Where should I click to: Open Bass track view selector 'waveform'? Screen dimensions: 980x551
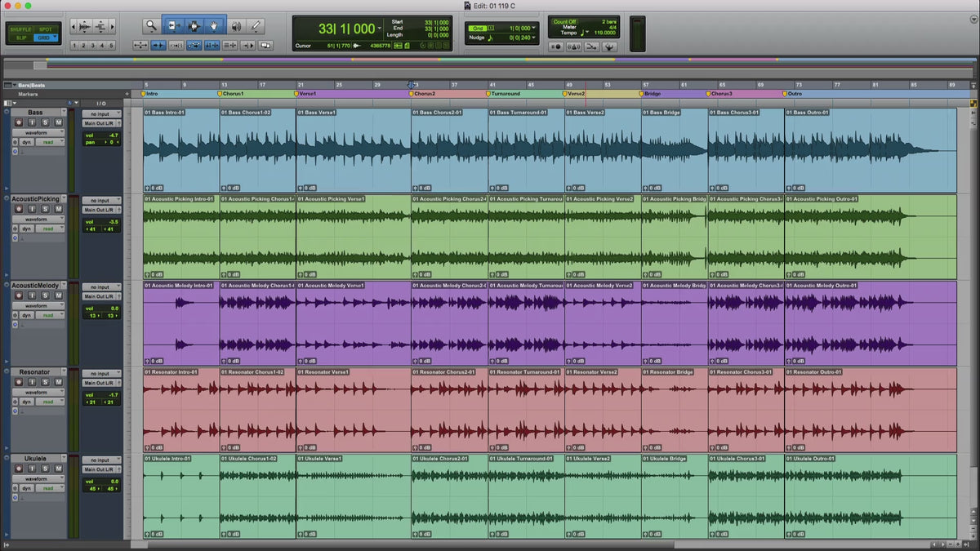coord(36,132)
